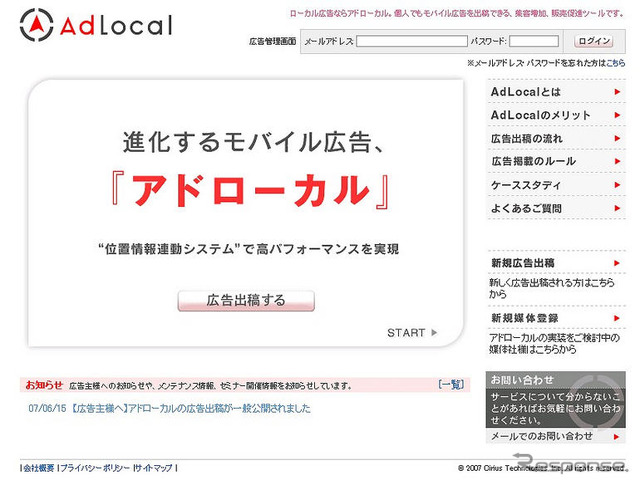The image size is (640, 485).
Task: Click the 広告管理画面 label
Action: pos(272,41)
